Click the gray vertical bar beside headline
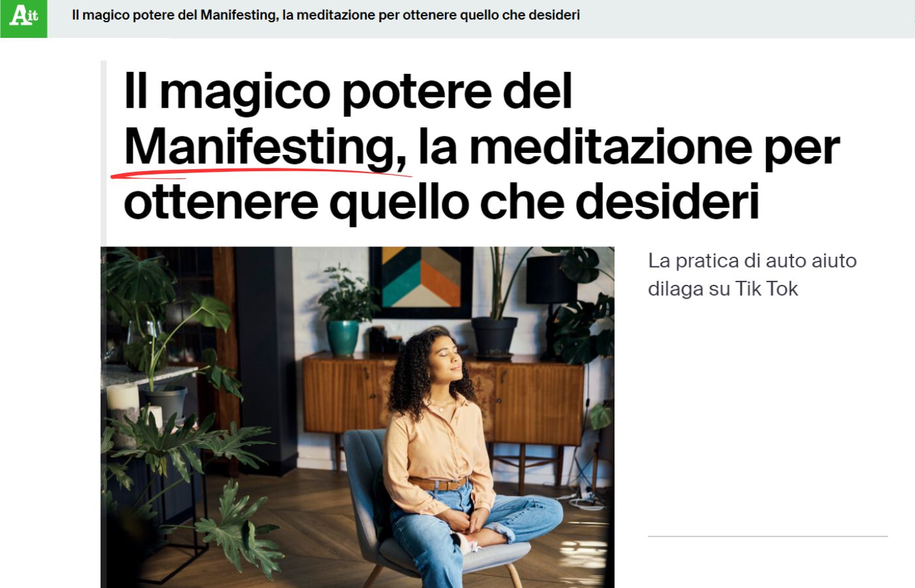This screenshot has width=915, height=588. pyautogui.click(x=103, y=153)
